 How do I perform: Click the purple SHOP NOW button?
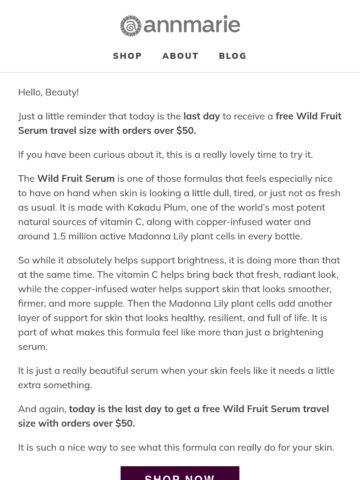click(180, 473)
